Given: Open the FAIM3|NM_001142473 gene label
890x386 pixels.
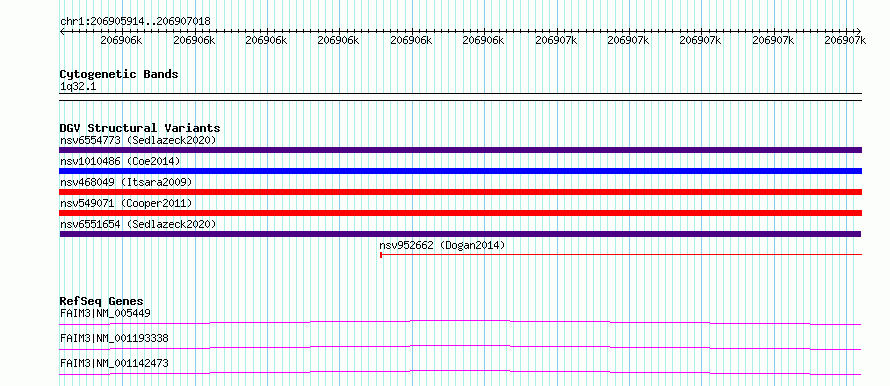Looking at the screenshot, I should tap(114, 363).
